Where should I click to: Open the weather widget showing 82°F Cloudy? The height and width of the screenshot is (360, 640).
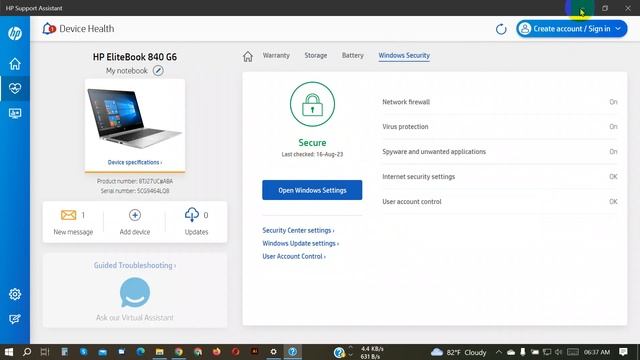coord(459,352)
